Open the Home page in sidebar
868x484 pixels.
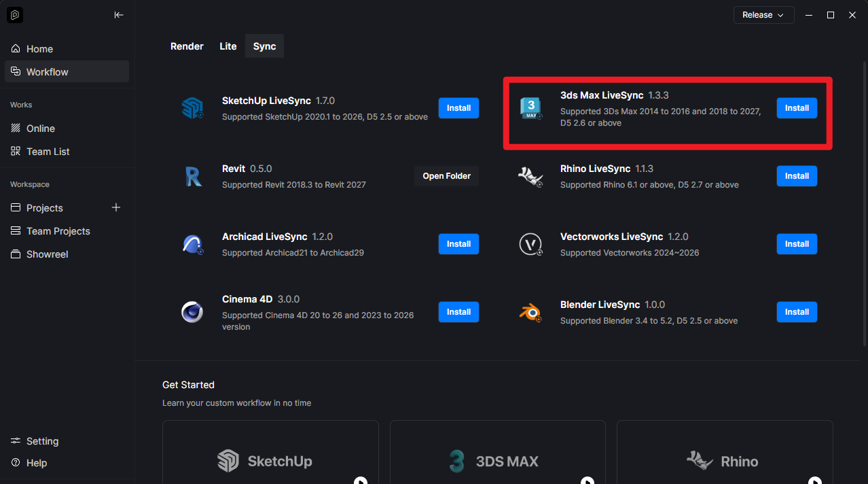click(x=67, y=49)
